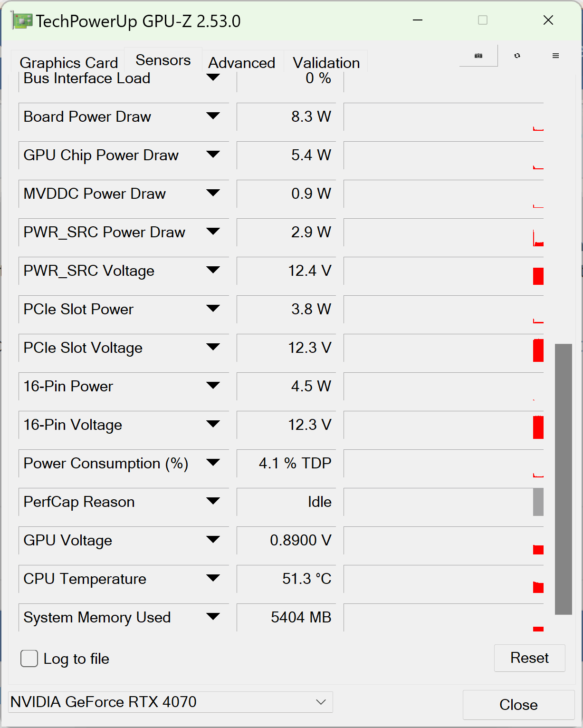Image resolution: width=583 pixels, height=728 pixels.
Task: Click the Reset button
Action: click(x=529, y=658)
